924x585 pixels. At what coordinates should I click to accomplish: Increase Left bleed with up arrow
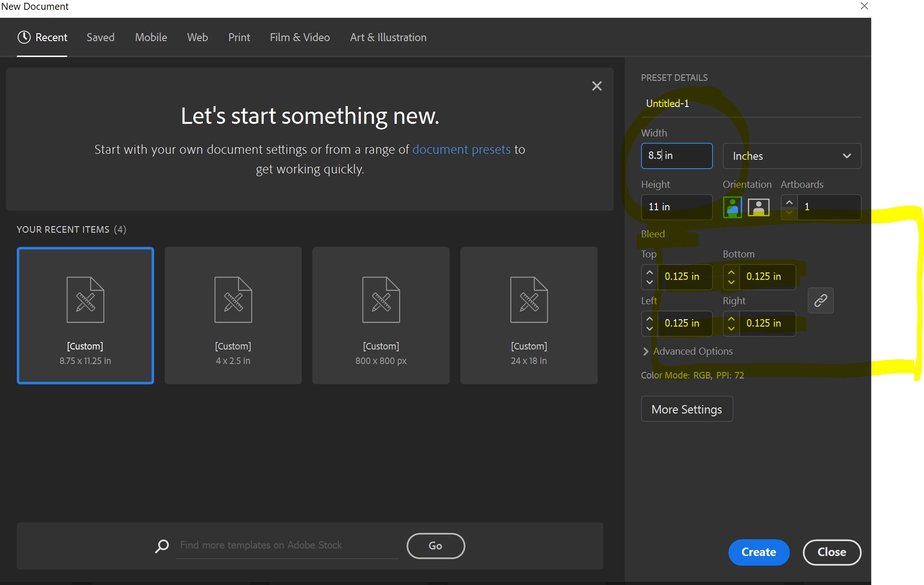click(649, 319)
